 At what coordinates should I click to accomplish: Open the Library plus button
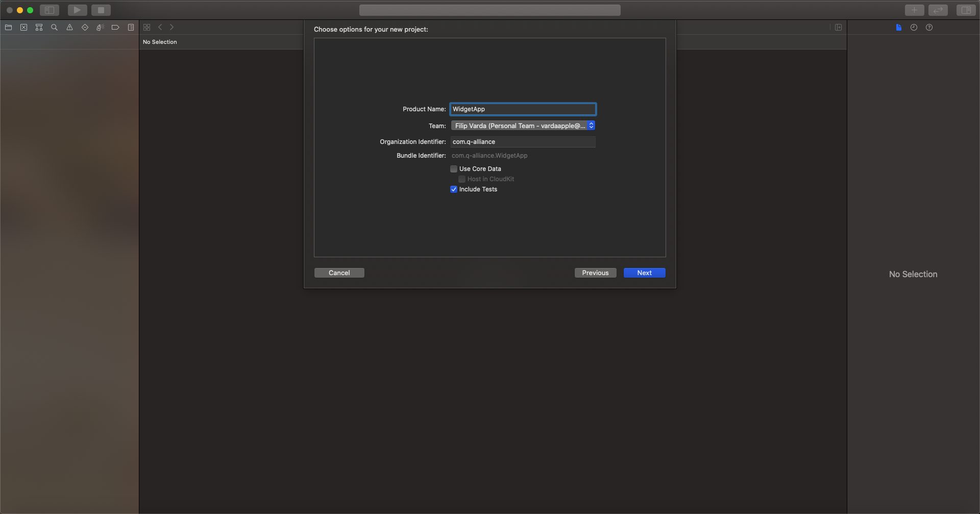point(914,10)
